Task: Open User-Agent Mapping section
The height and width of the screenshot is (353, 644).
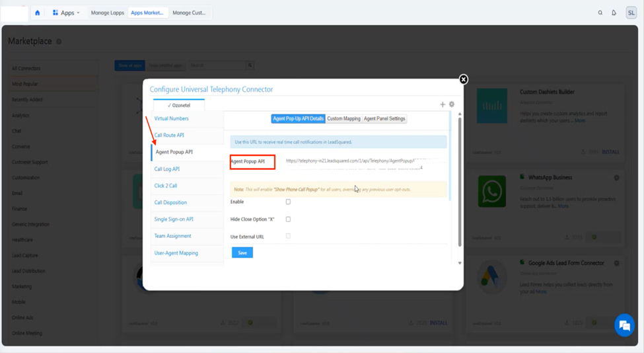Action: click(x=176, y=253)
